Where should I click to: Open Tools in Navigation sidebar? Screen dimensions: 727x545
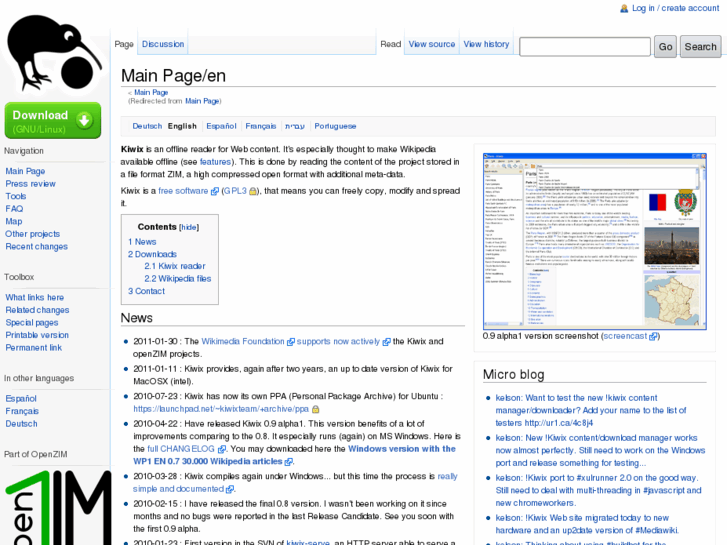tap(15, 196)
